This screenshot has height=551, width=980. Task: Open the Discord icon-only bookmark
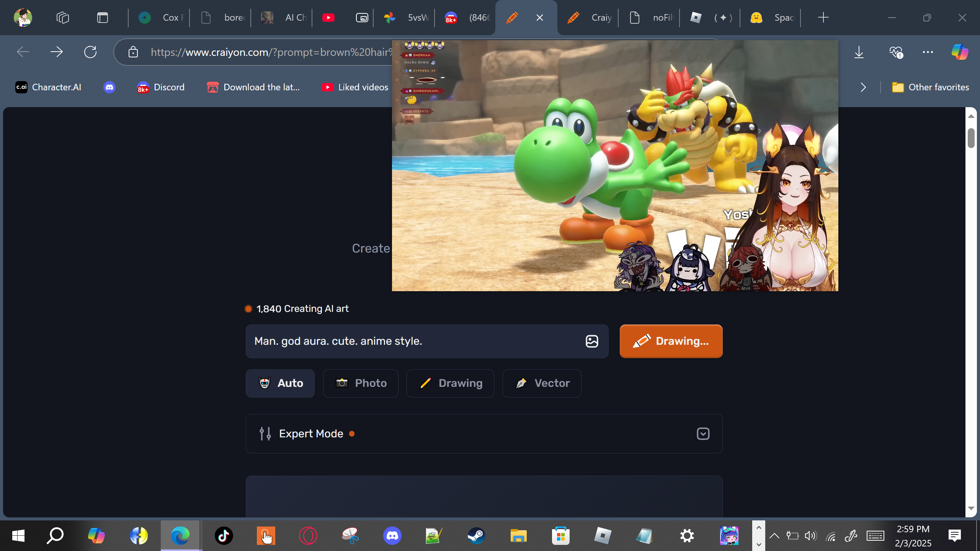point(109,87)
